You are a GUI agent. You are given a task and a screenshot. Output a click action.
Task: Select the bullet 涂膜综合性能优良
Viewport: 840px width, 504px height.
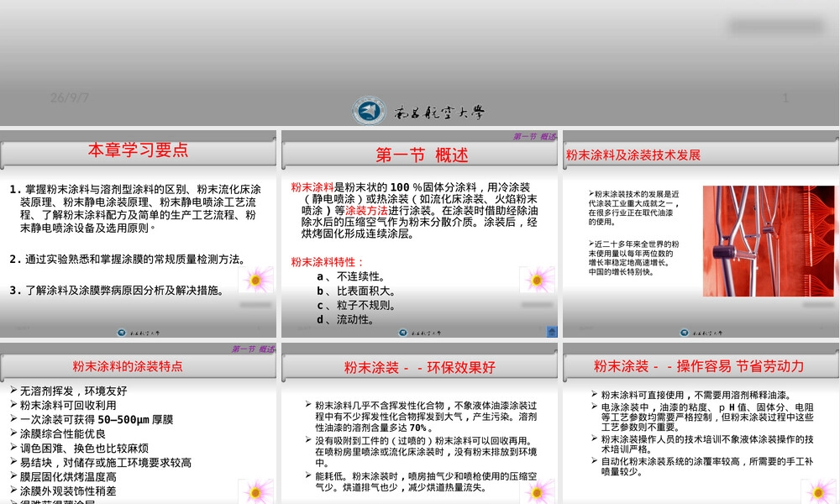58,433
